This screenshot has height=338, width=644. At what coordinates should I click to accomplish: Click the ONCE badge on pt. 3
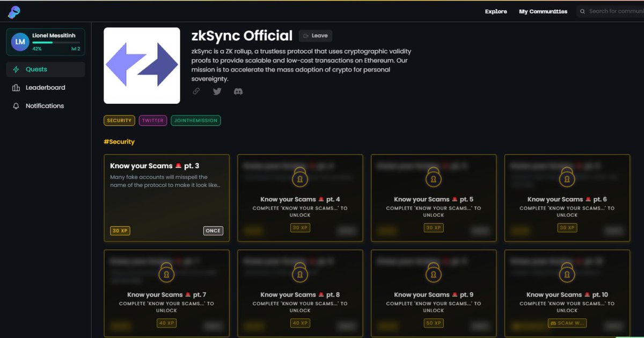click(x=213, y=231)
